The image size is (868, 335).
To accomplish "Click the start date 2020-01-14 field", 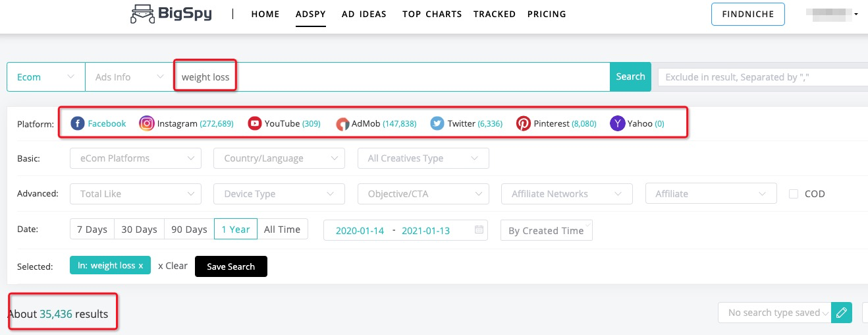I will [360, 231].
